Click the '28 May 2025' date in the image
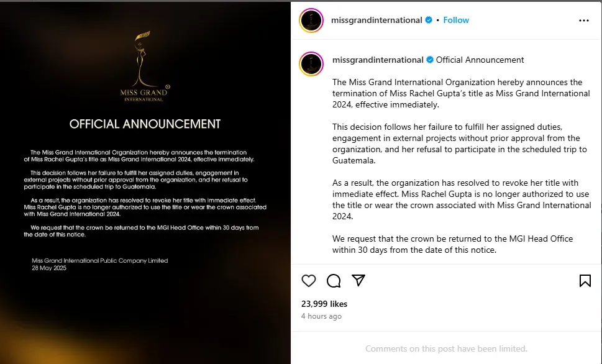The image size is (602, 364). click(x=49, y=268)
